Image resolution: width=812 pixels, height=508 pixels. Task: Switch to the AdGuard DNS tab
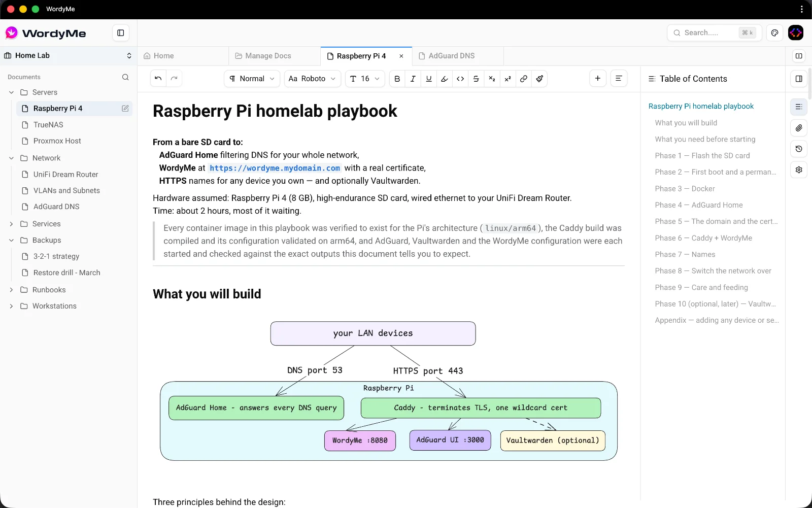(458, 56)
